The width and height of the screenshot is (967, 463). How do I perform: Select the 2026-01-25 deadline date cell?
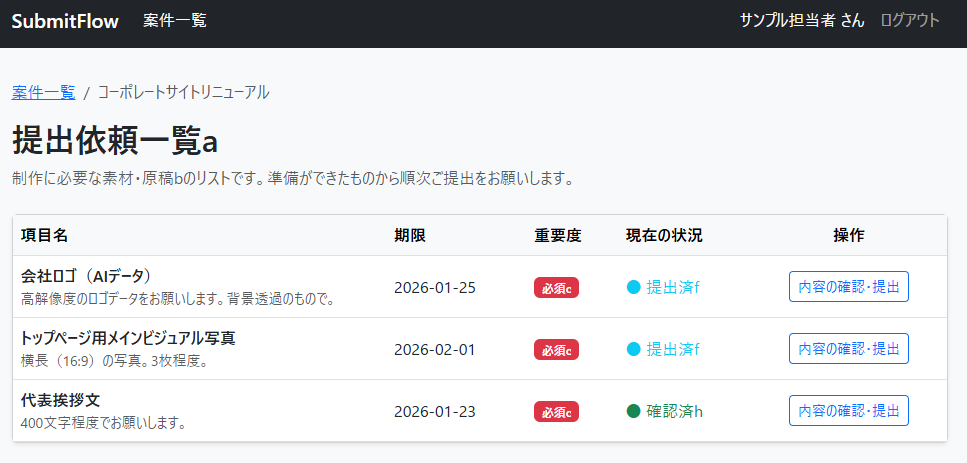pos(435,288)
